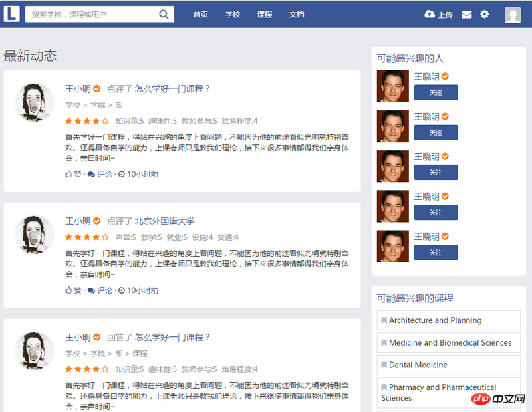The height and width of the screenshot is (412, 532).
Task: Click verified badge of fifth suggested 王晓明
Action: click(445, 237)
